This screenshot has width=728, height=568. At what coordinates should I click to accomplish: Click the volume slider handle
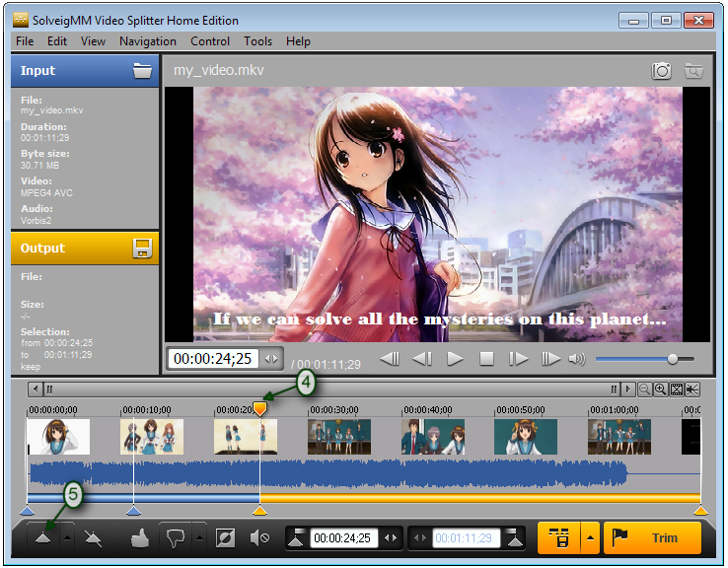(673, 359)
